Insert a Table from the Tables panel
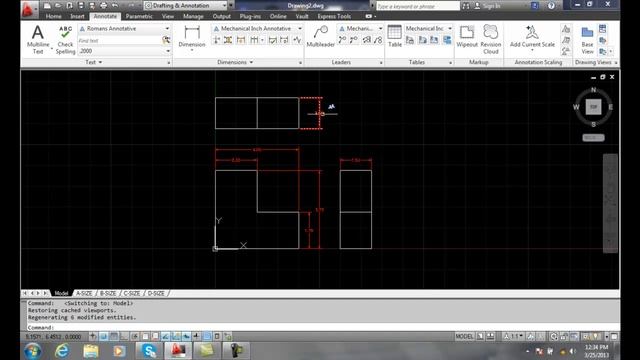Image resolution: width=640 pixels, height=360 pixels. pyautogui.click(x=394, y=36)
